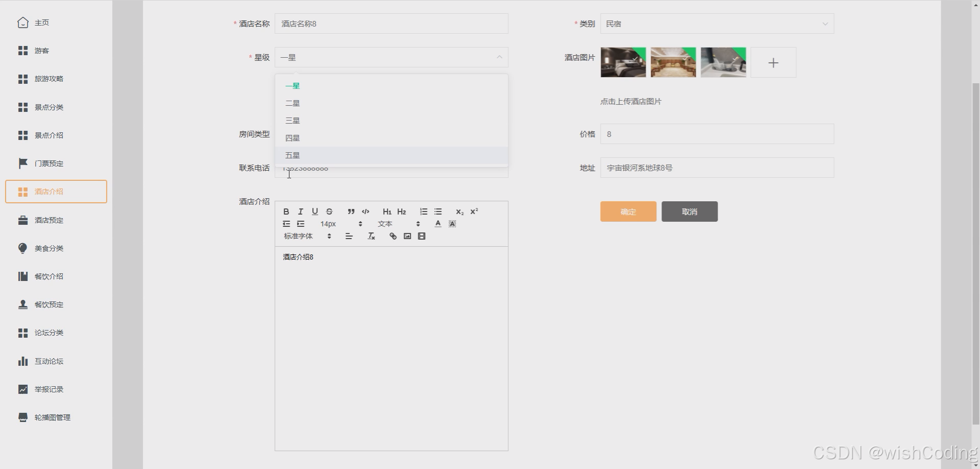Click the 确定 confirm button
Screen dimensions: 980x469
[628, 212]
